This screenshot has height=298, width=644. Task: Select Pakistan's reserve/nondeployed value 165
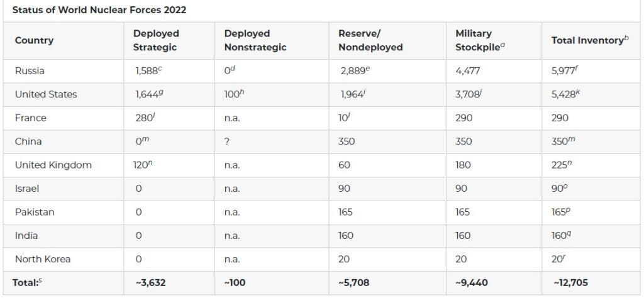345,212
